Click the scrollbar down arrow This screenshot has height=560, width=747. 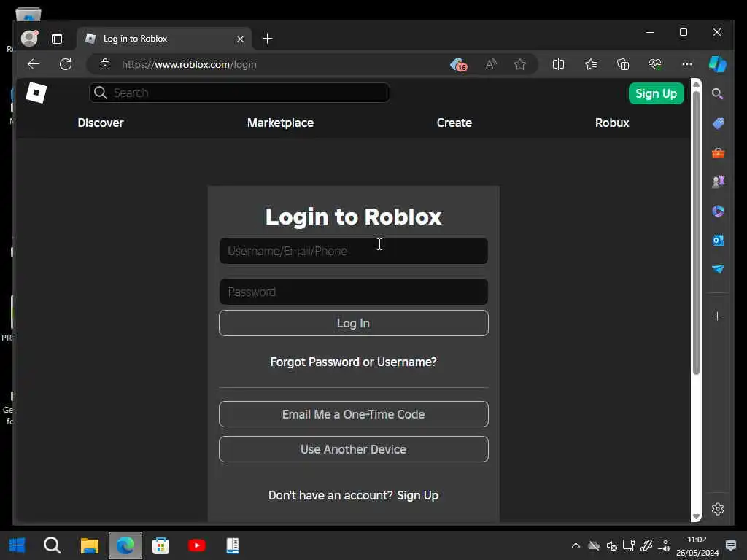point(696,517)
